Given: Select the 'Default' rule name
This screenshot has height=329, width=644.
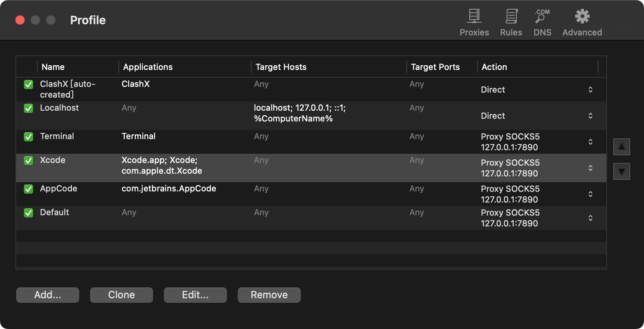Looking at the screenshot, I should coord(54,213).
